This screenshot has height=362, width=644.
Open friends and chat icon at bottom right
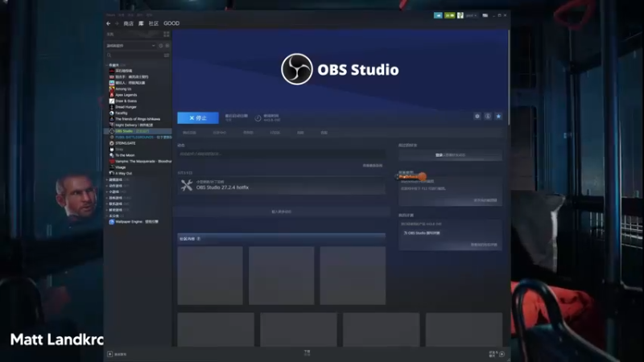click(x=502, y=354)
